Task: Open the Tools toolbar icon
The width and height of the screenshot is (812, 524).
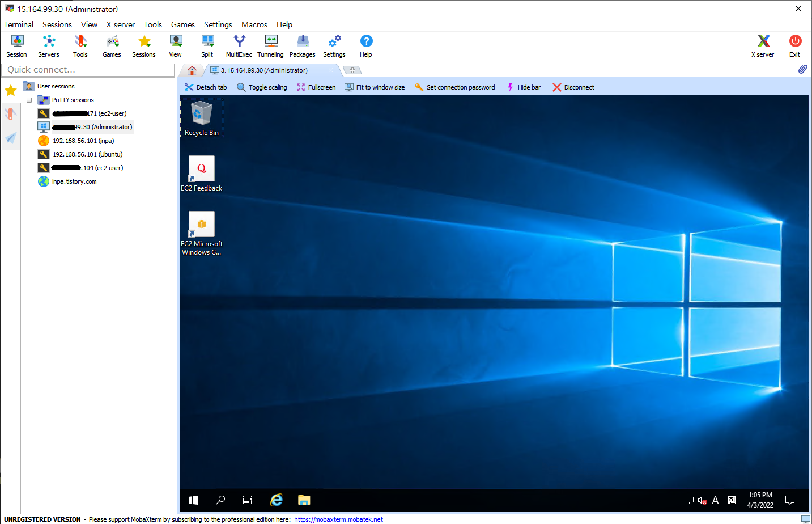Action: click(80, 46)
